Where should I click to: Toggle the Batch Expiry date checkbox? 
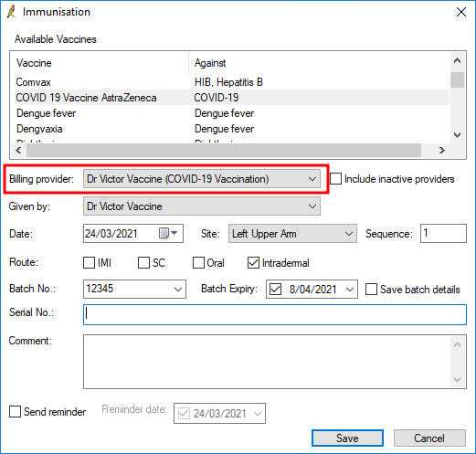pos(275,290)
